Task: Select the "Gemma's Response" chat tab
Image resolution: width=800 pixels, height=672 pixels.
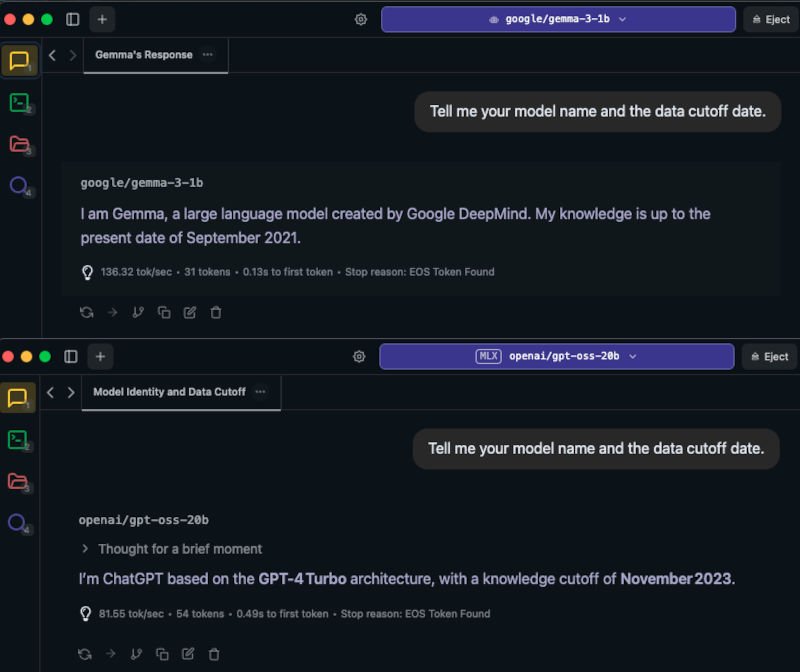Action: coord(143,55)
